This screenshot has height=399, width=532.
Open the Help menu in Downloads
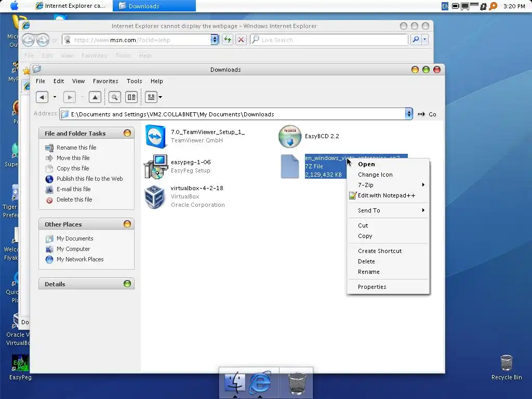(157, 81)
